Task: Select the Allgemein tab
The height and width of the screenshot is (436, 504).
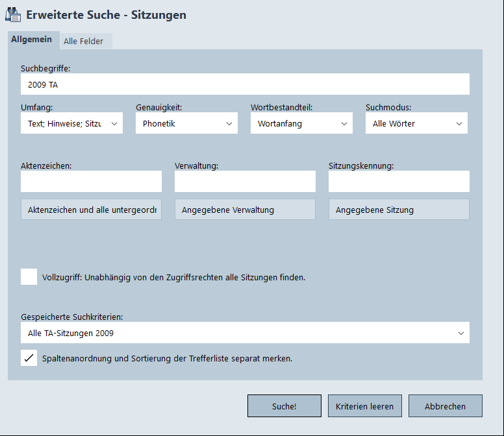Action: (x=31, y=40)
